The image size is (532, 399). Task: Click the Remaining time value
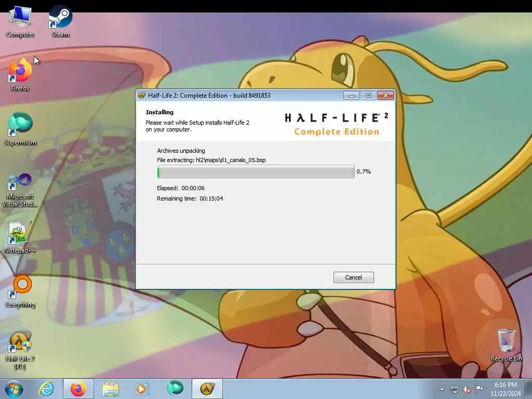[211, 198]
